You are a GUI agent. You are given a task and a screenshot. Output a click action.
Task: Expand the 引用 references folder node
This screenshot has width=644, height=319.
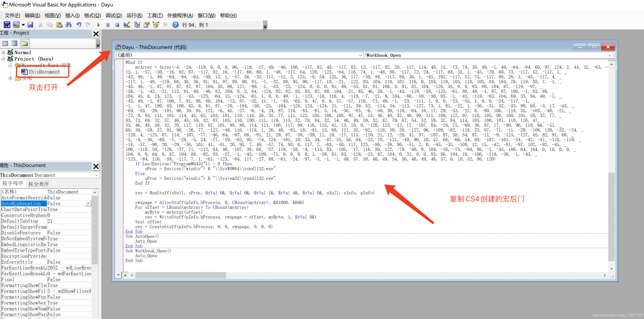pyautogui.click(x=11, y=78)
